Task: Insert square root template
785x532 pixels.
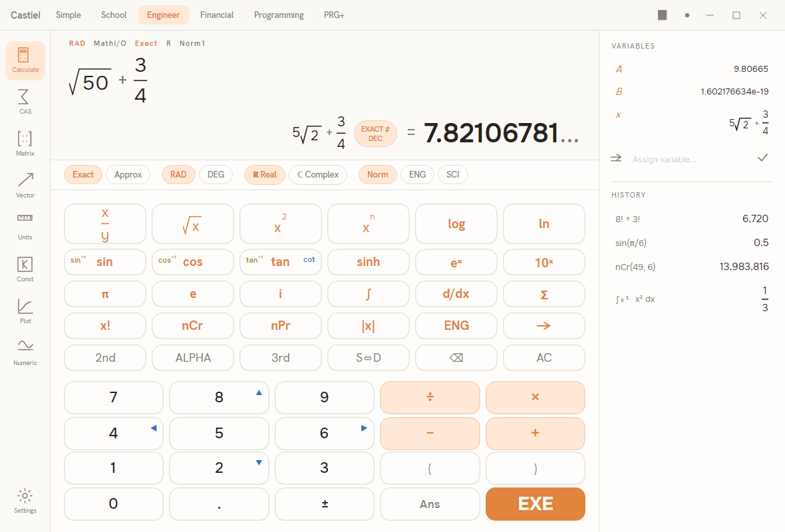Action: (193, 224)
